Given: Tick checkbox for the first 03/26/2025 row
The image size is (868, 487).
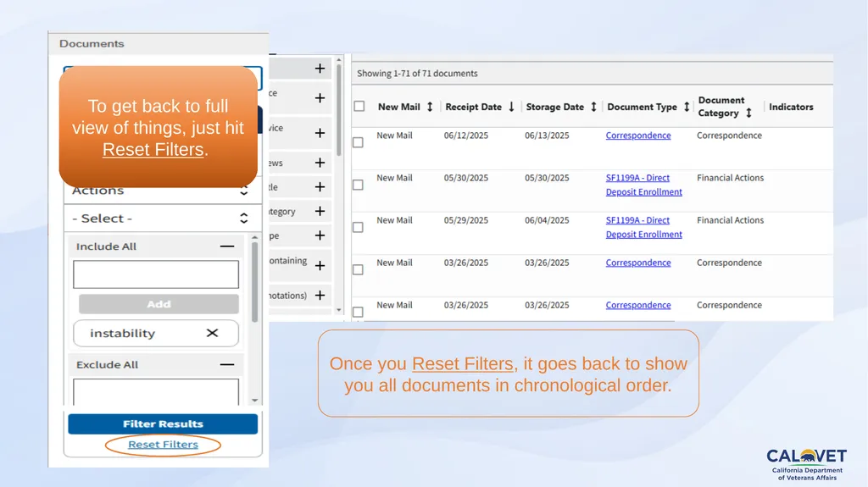Looking at the screenshot, I should point(359,269).
